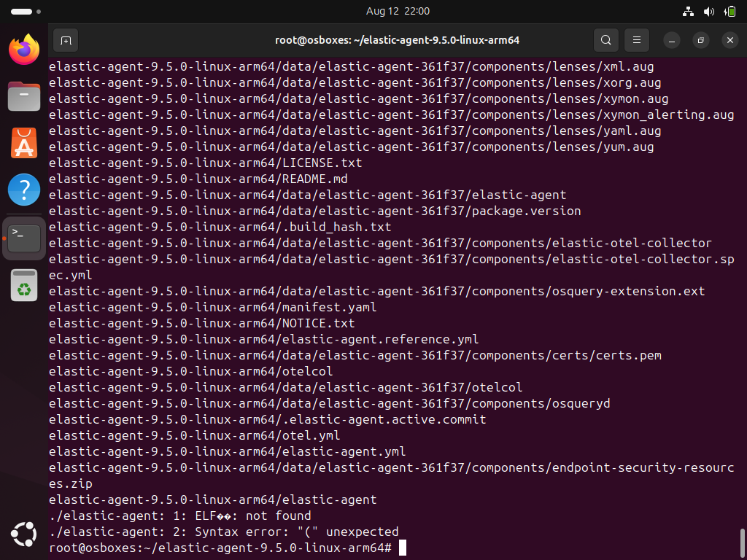Click the elastic-agent.yml line
Image resolution: width=747 pixels, height=560 pixels.
coord(228,451)
